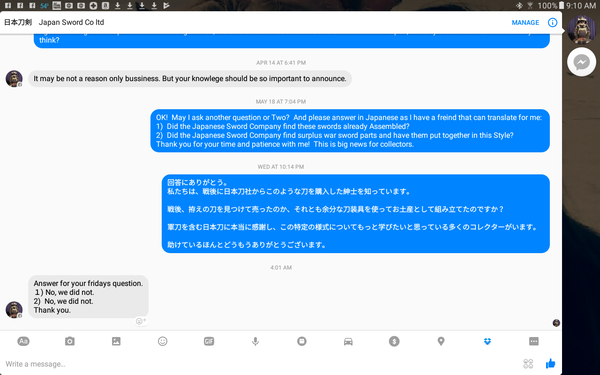This screenshot has width=600, height=375.
Task: Open the four-circle apps icon in the message field
Action: click(528, 363)
